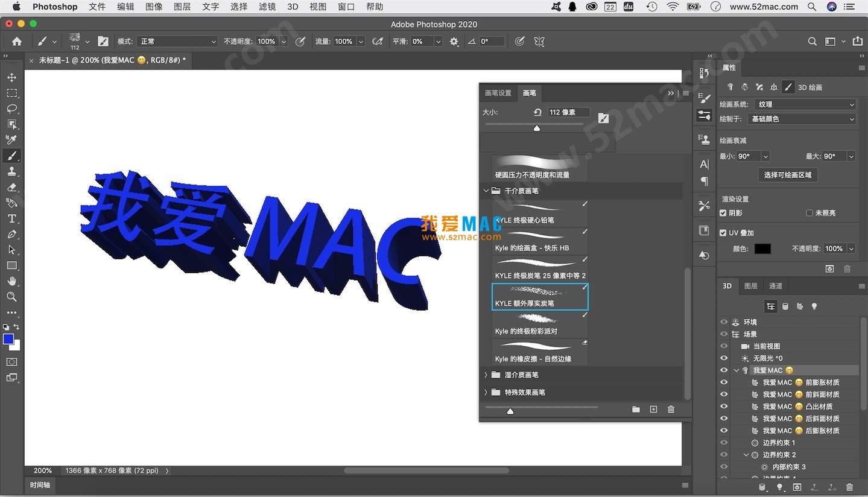Filter 3D panel by whole scene
This screenshot has height=497, width=868.
771,306
